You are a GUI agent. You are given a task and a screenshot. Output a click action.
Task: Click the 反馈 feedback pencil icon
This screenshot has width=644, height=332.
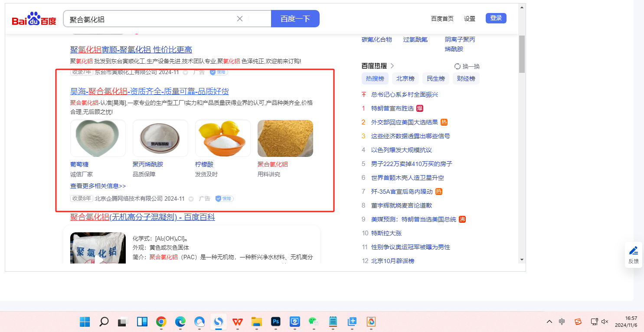[x=634, y=250]
